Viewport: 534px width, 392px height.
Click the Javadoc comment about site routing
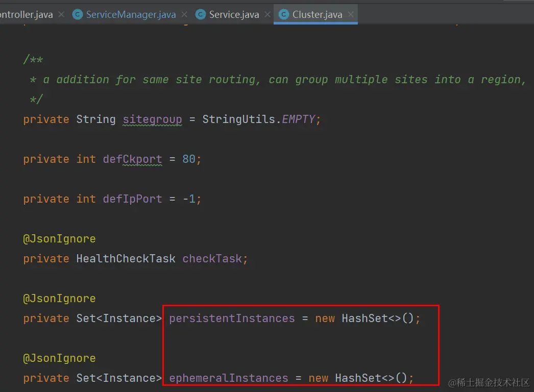pyautogui.click(x=278, y=80)
